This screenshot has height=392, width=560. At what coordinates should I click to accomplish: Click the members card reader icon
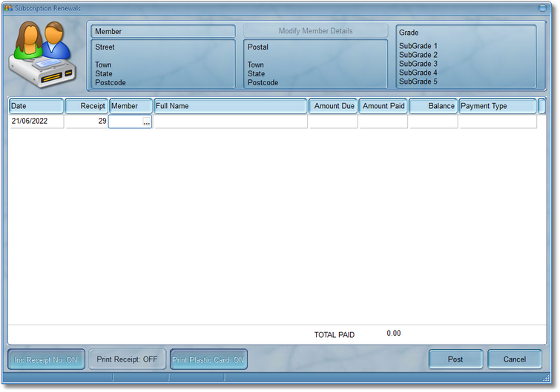click(x=44, y=55)
